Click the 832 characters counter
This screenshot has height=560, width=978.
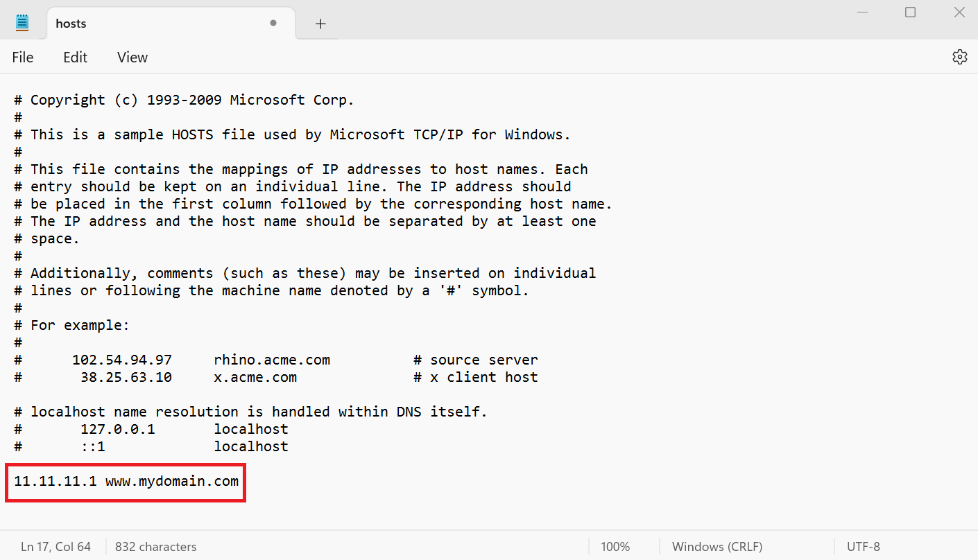pyautogui.click(x=155, y=546)
